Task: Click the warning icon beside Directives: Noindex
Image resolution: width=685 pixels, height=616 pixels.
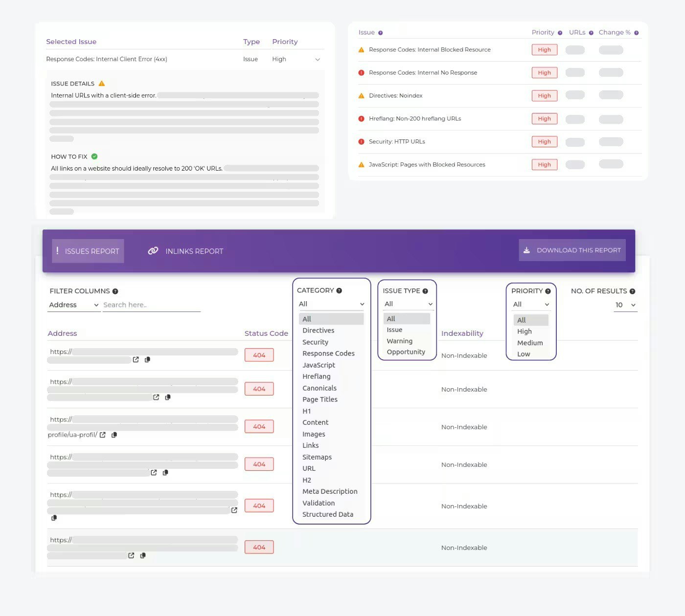Action: pos(361,95)
